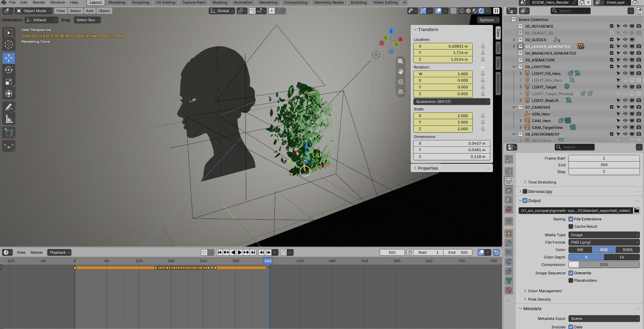
Task: Adjust the Compression 15% slider
Action: (604, 265)
